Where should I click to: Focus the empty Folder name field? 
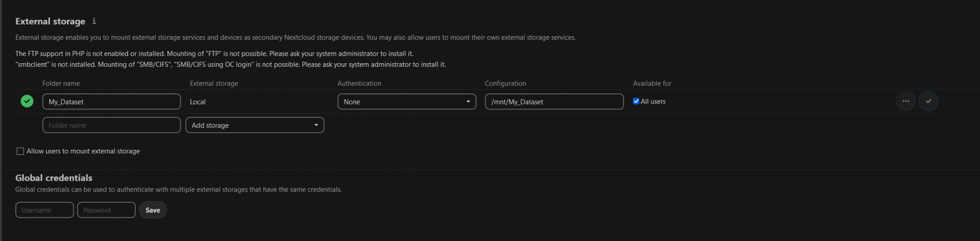point(111,125)
